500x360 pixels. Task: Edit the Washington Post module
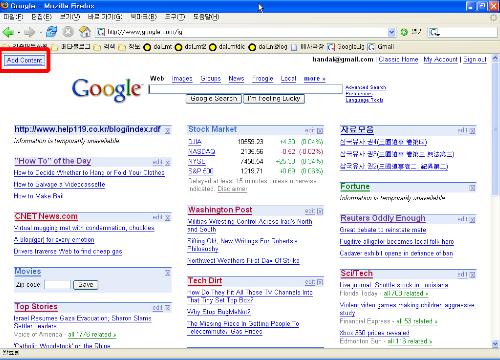point(309,211)
